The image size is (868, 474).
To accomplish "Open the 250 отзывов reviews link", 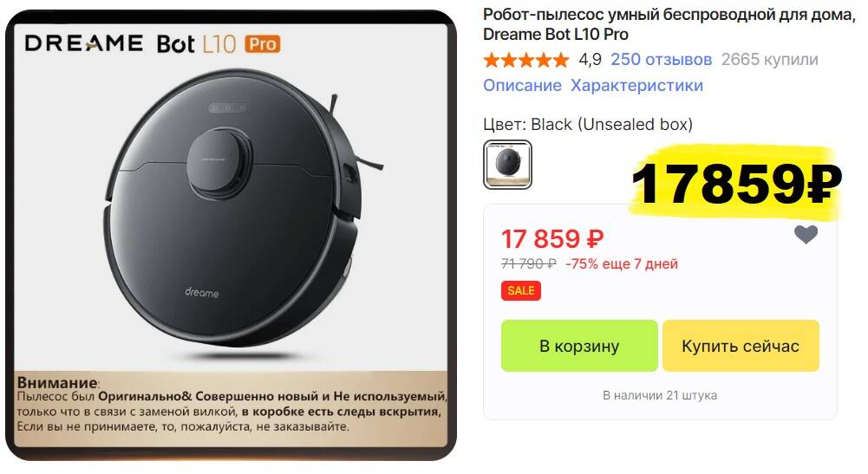I will click(661, 59).
